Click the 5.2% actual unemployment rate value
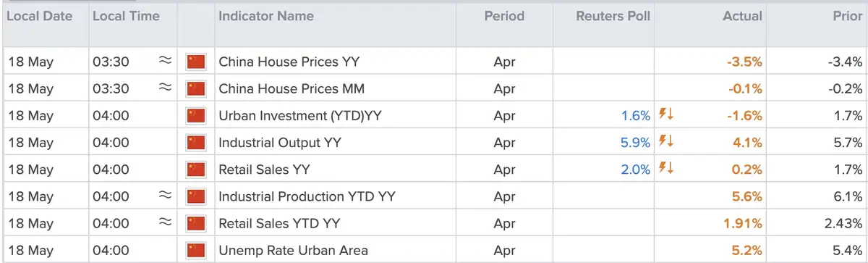 [x=747, y=251]
